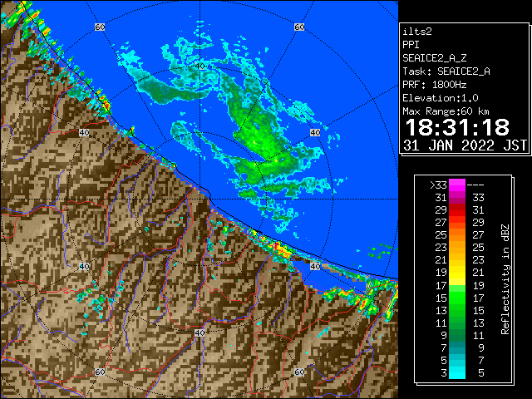Click the southwest 40 km ring label
This screenshot has height=399, width=532.
(84, 266)
